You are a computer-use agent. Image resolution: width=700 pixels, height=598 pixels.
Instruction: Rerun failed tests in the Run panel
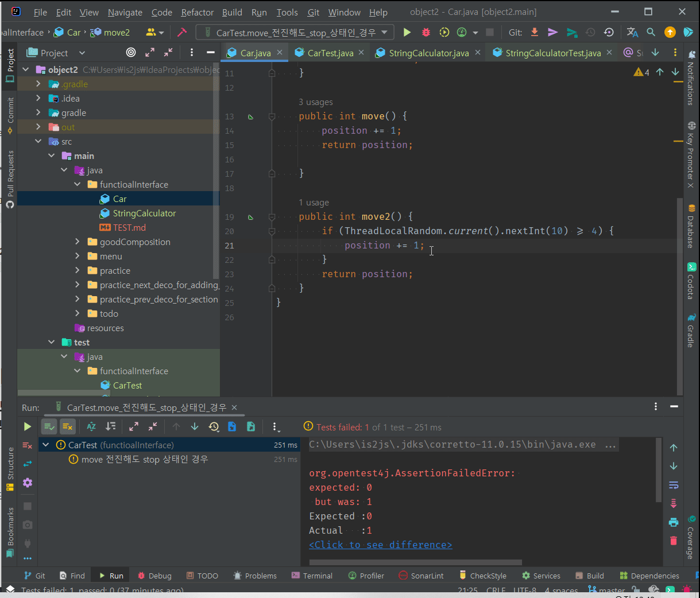coord(27,445)
